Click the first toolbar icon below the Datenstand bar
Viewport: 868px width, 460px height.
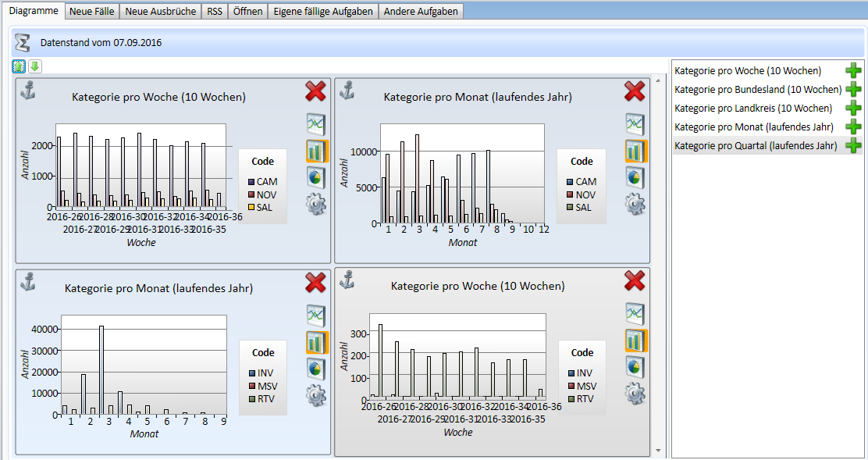tap(20, 66)
